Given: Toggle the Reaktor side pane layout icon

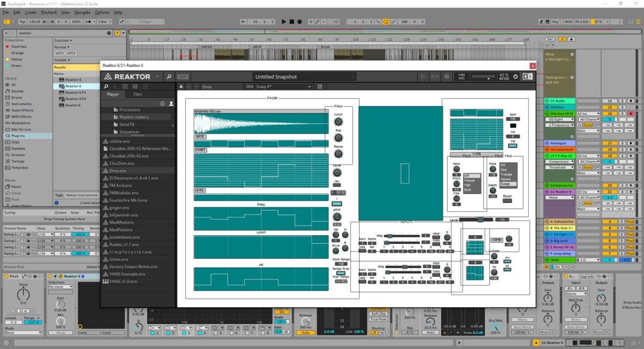Looking at the screenshot, I should 528,77.
